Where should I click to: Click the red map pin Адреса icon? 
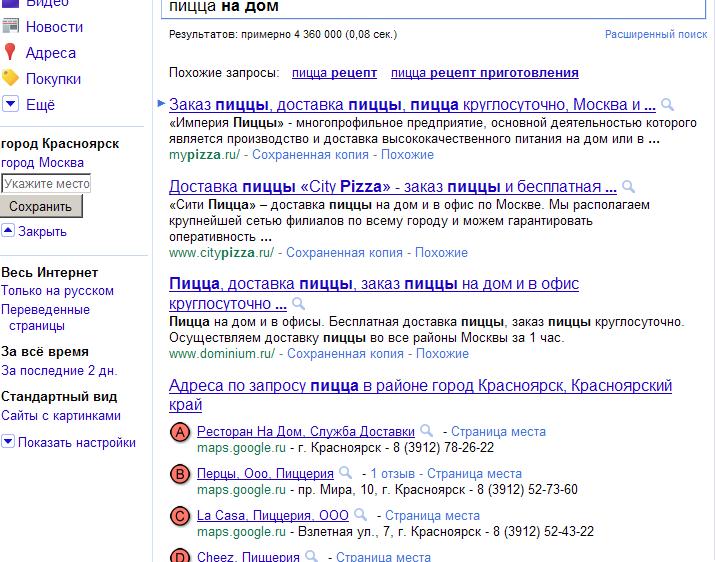[x=10, y=52]
